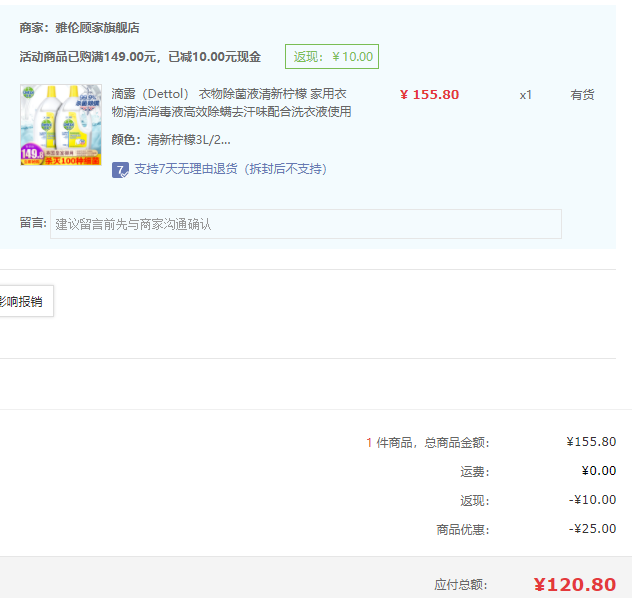This screenshot has width=632, height=598.
Task: Select the merchant name 雅伦顾家旗舰店
Action: [97, 28]
